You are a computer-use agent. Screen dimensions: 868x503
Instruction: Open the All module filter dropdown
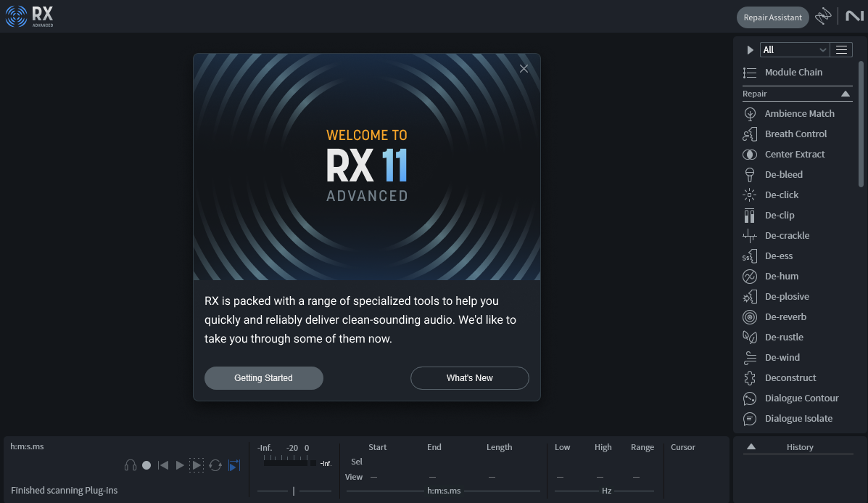(794, 50)
